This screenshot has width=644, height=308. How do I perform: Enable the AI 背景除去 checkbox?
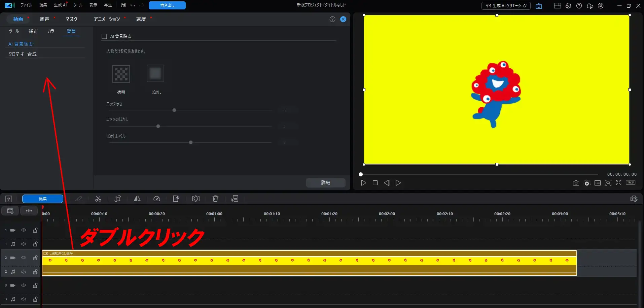coord(104,36)
